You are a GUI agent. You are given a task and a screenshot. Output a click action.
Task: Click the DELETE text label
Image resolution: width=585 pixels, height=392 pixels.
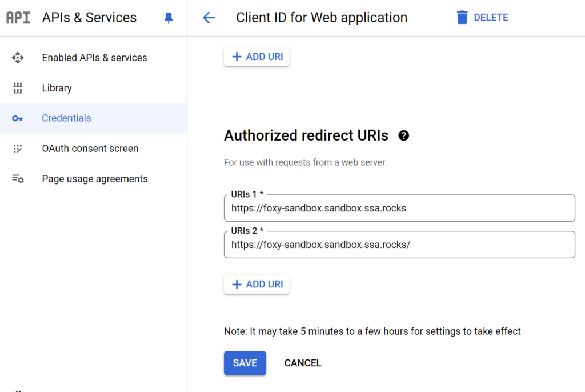(491, 18)
